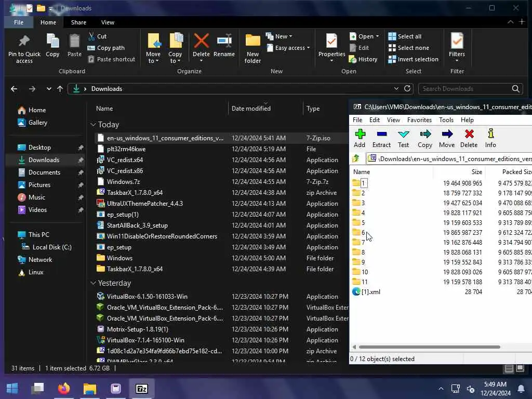The height and width of the screenshot is (399, 532).
Task: Select Gallery in navigation pane
Action: [37, 123]
